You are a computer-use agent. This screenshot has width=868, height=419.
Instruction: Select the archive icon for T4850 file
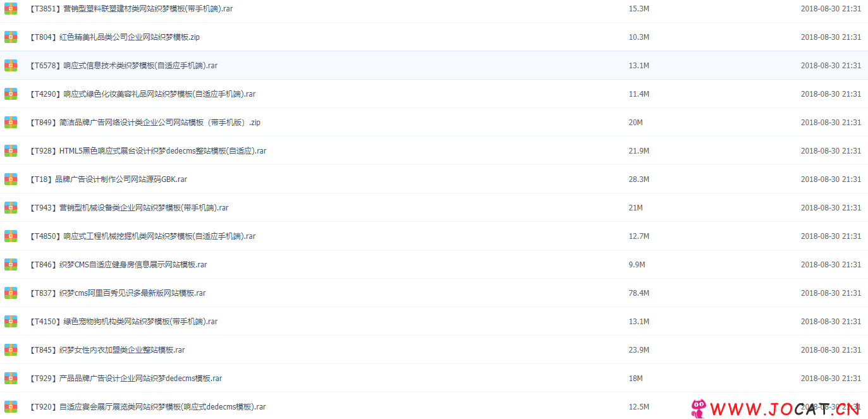click(11, 236)
